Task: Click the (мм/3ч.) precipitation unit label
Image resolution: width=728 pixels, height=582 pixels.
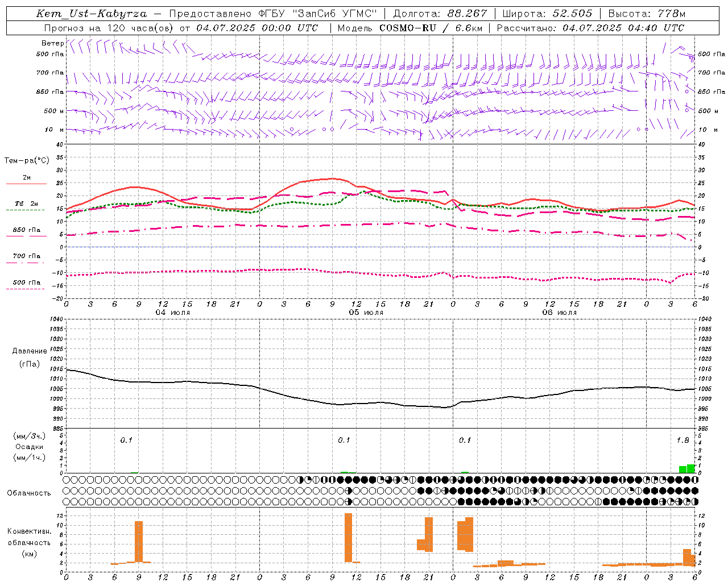Action: pos(30,436)
